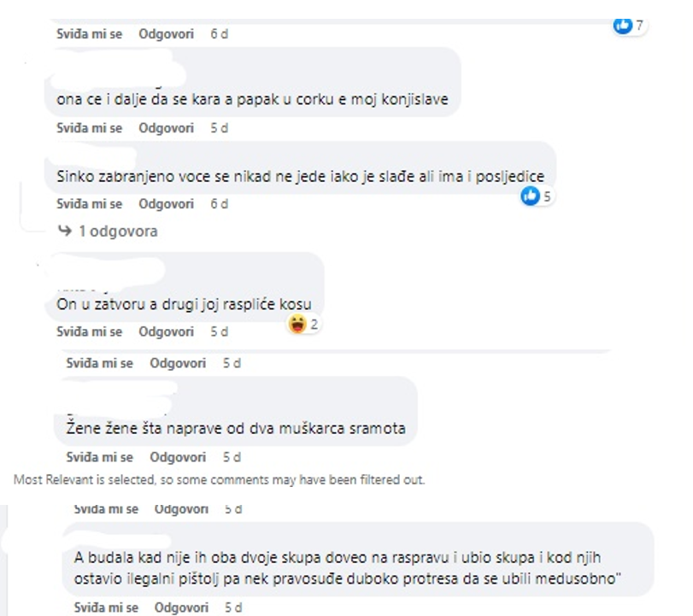
Task: Click Sviđa mi se under the "Sinko zabranjeno voce" comment
Action: click(x=89, y=203)
